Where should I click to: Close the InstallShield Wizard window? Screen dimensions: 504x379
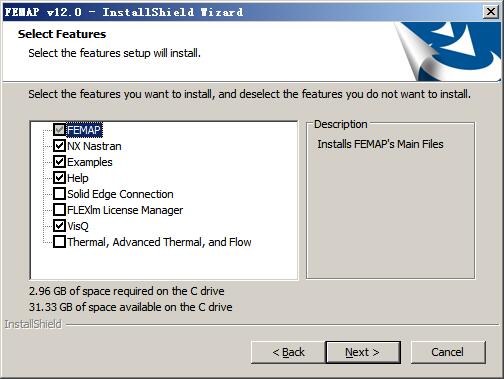click(491, 12)
